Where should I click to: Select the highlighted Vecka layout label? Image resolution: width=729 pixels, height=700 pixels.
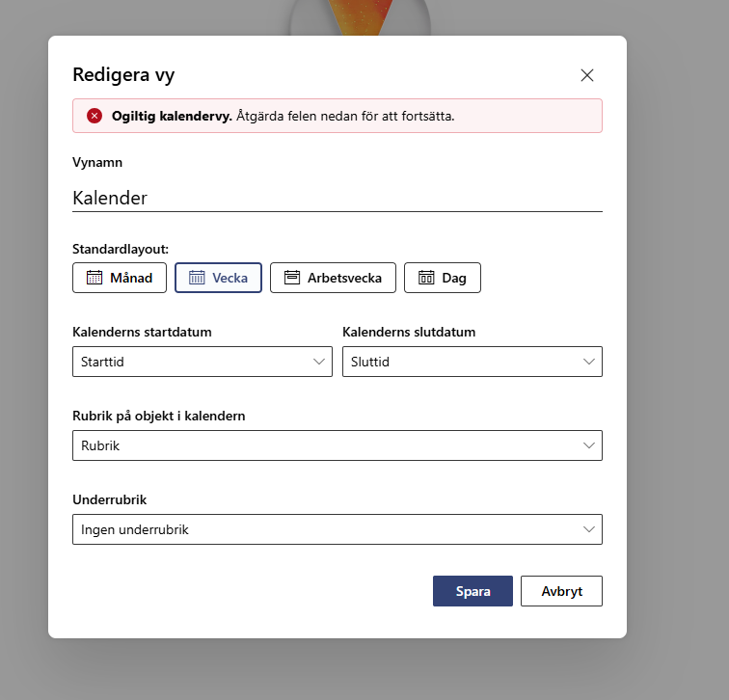229,278
